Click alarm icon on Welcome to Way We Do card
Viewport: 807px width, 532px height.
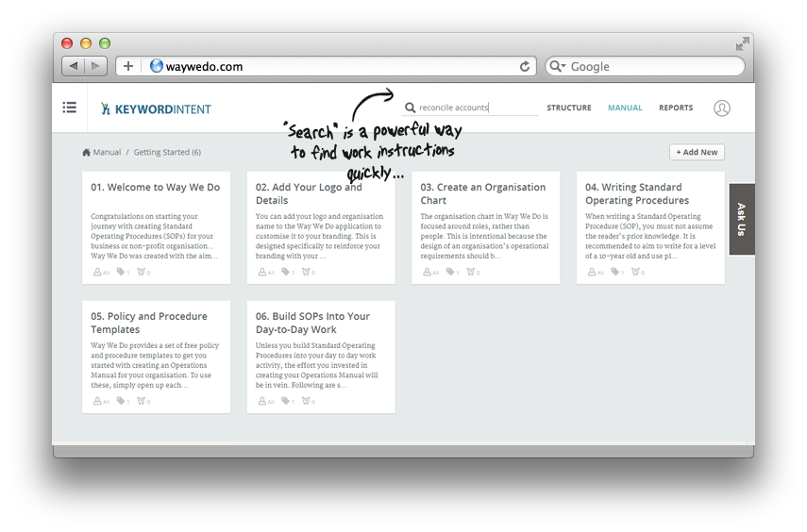coord(141,272)
